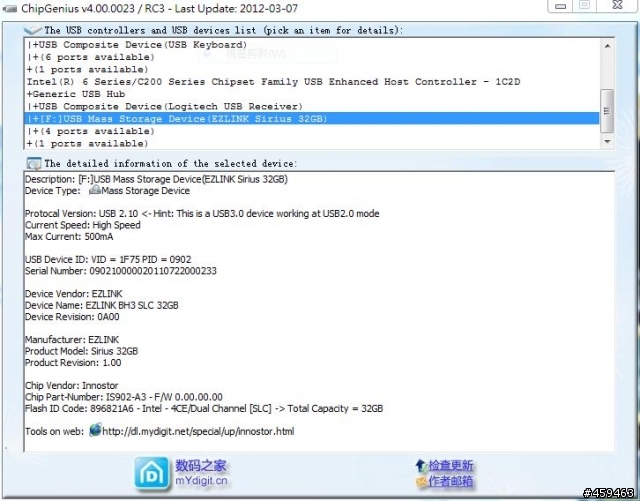
Task: Click the Max Current: 500mA line
Action: (69, 236)
